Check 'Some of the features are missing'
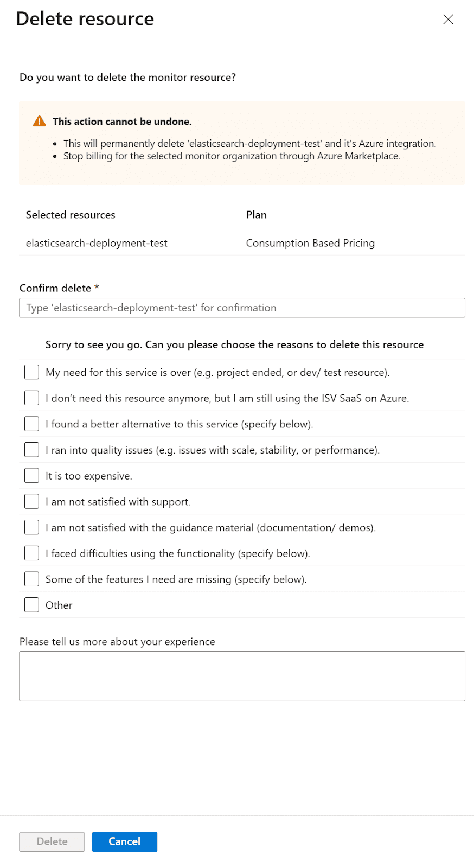 pyautogui.click(x=31, y=578)
